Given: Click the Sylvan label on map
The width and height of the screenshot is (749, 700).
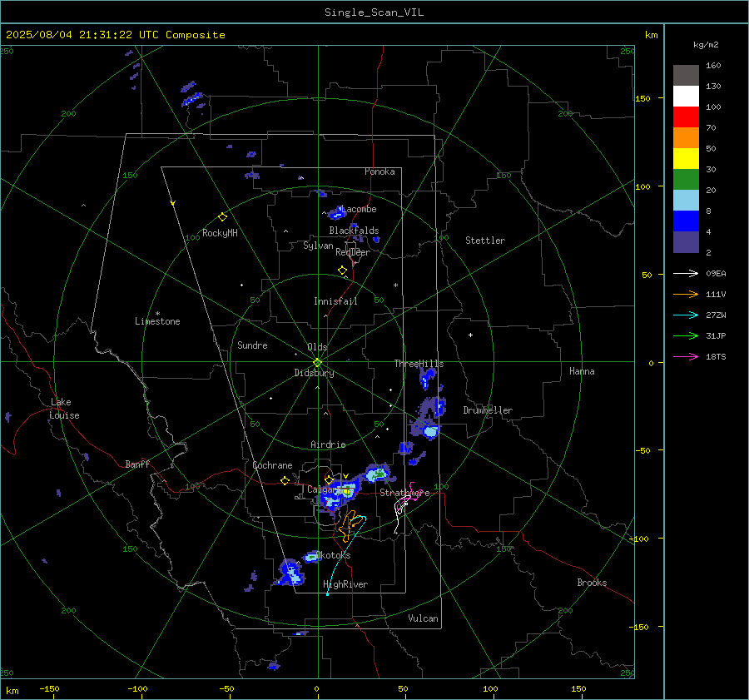Looking at the screenshot, I should pos(318,246).
